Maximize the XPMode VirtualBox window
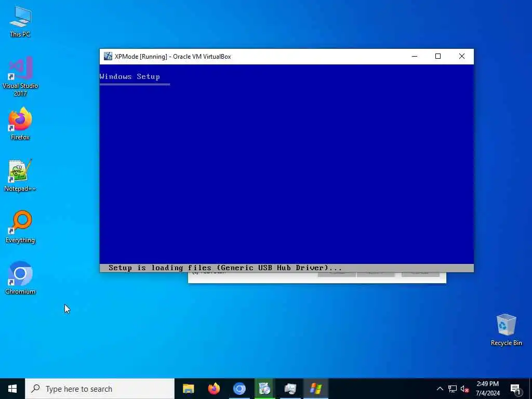 (x=438, y=56)
